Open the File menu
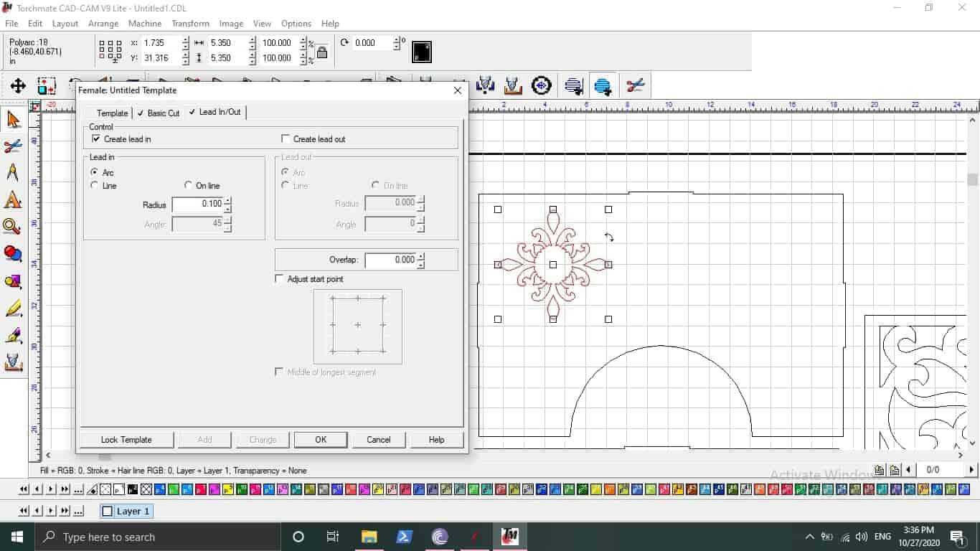980x551 pixels. [x=11, y=24]
